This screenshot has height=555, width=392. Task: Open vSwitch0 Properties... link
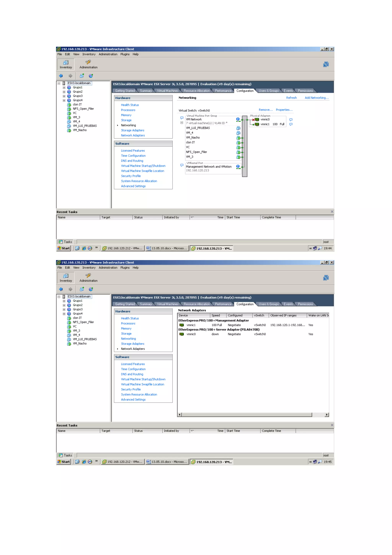(284, 110)
